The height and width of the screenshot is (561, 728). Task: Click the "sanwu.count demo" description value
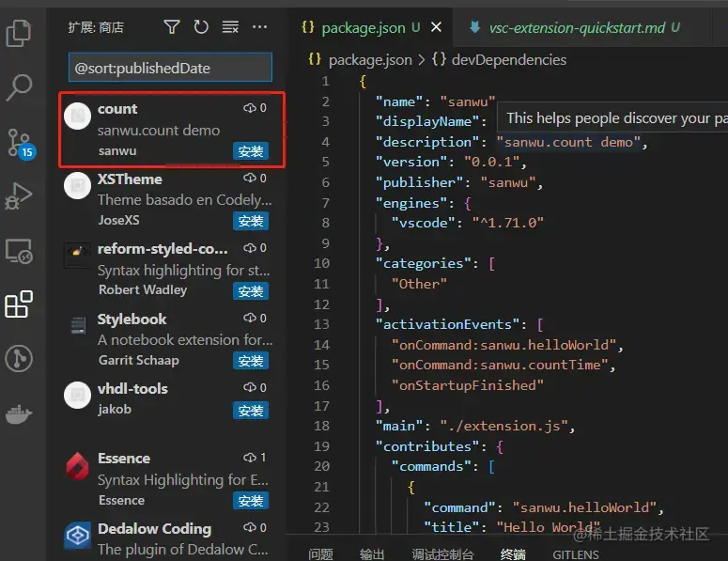[x=568, y=142]
